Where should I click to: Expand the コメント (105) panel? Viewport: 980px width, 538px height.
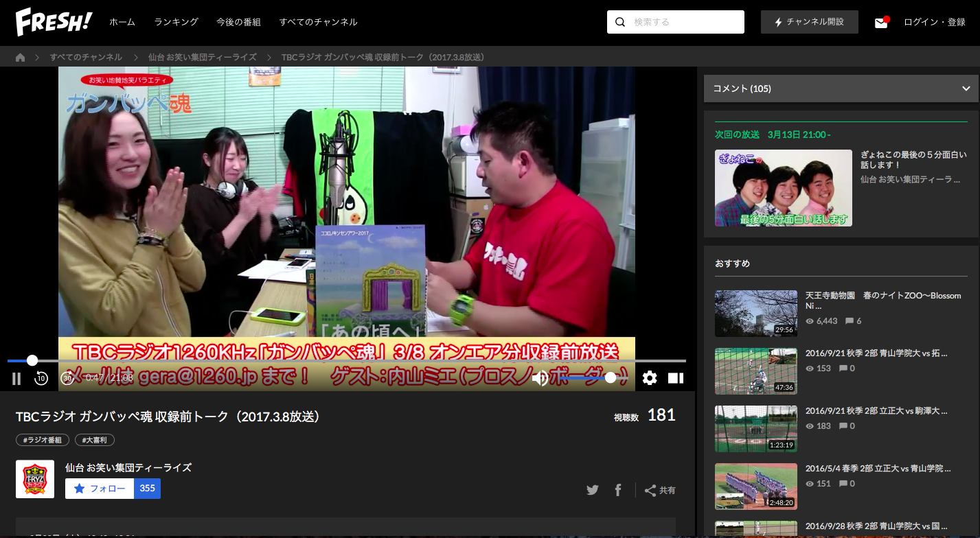841,89
